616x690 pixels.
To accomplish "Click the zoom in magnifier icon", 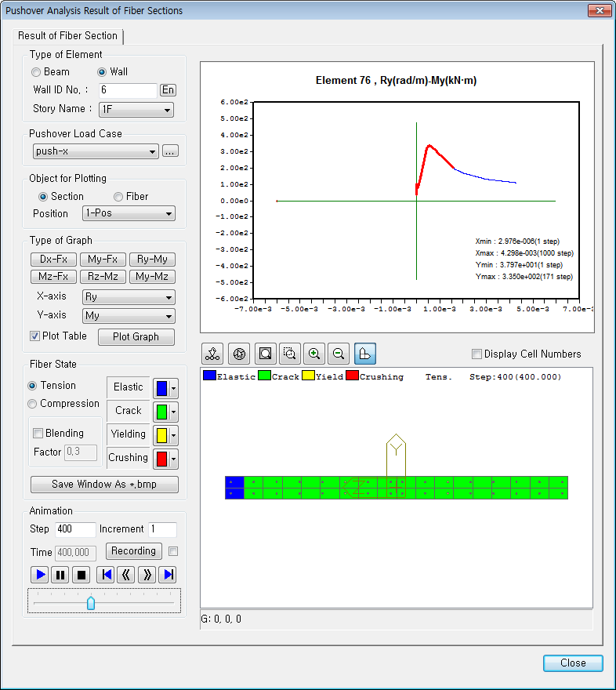I will click(314, 354).
